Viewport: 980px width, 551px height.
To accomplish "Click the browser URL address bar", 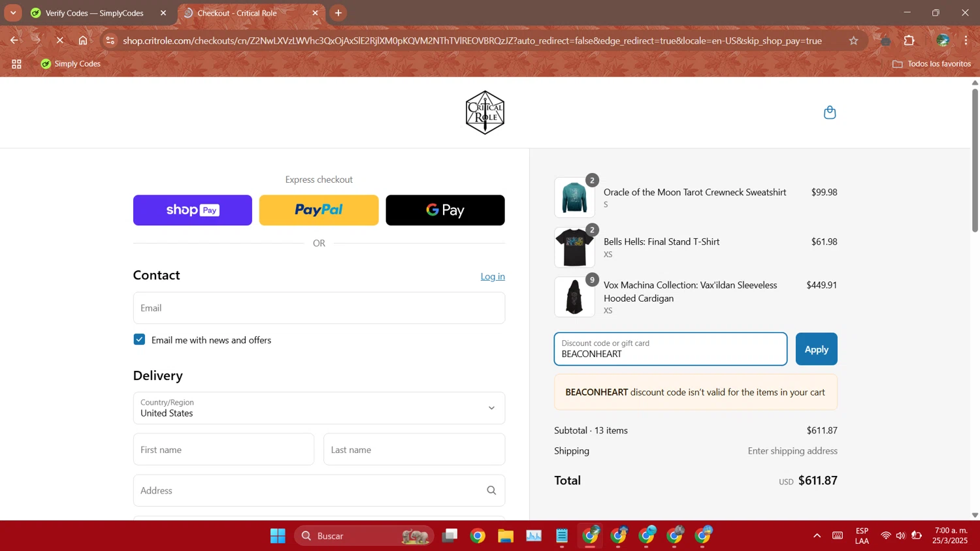I will click(472, 40).
